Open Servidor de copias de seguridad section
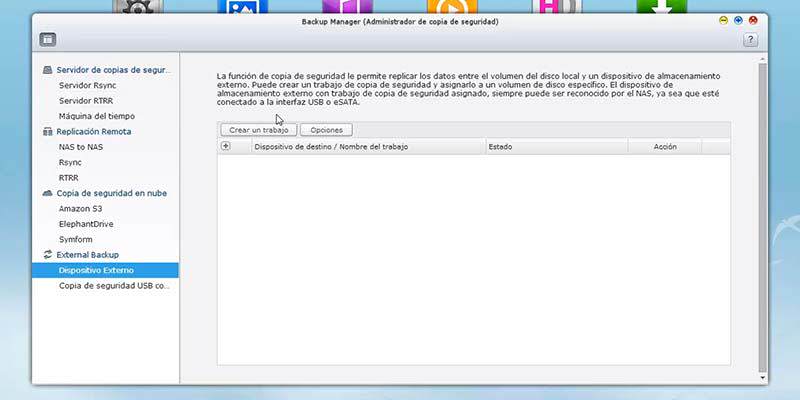 tap(113, 70)
